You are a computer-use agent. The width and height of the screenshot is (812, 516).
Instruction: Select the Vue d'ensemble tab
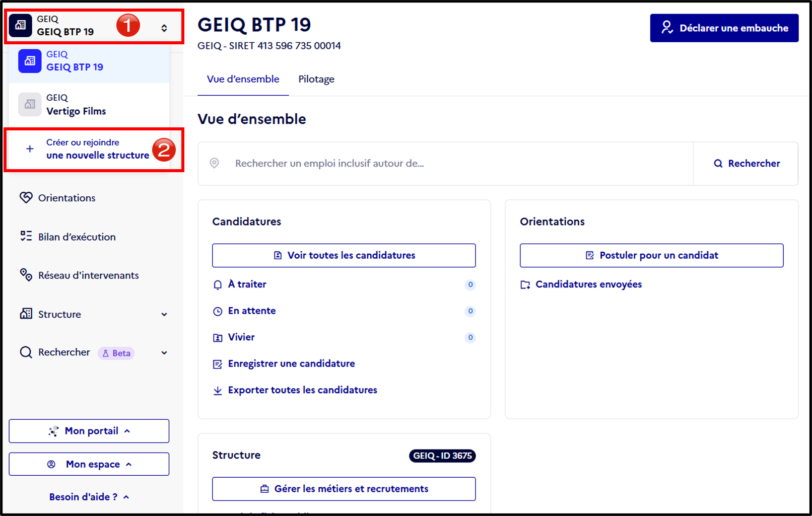click(243, 79)
